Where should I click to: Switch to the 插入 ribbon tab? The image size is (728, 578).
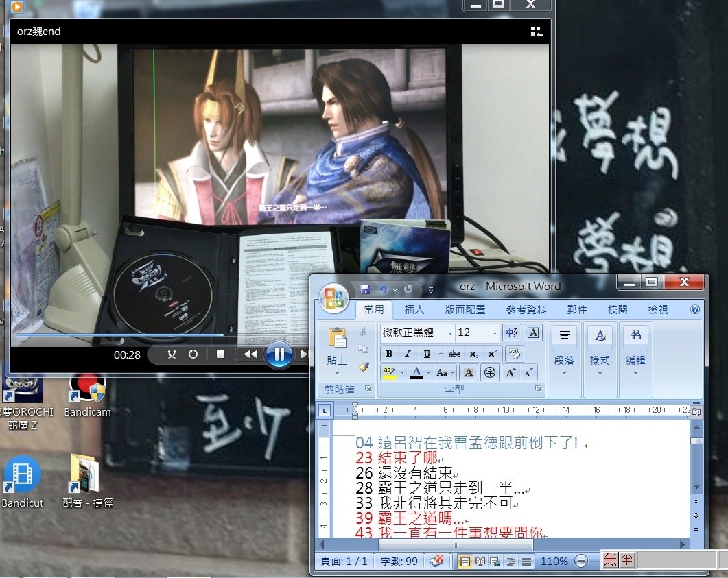click(414, 310)
